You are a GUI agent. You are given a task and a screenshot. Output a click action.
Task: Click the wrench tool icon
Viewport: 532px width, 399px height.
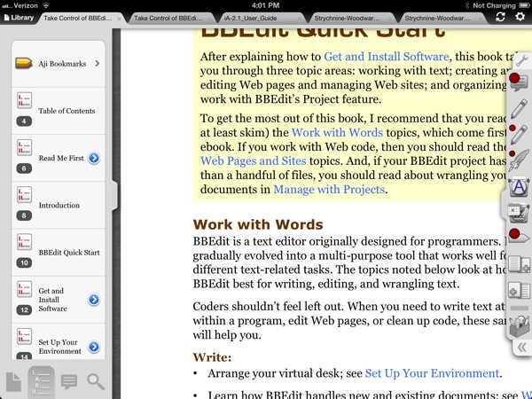pyautogui.click(x=522, y=60)
